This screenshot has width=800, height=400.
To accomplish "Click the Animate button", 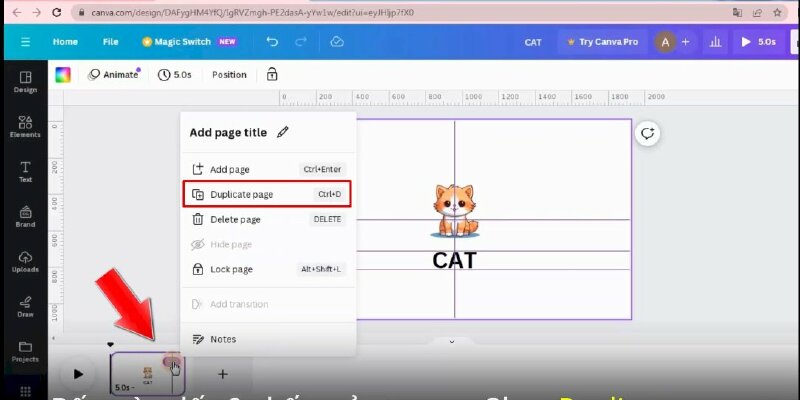I will pyautogui.click(x=113, y=74).
